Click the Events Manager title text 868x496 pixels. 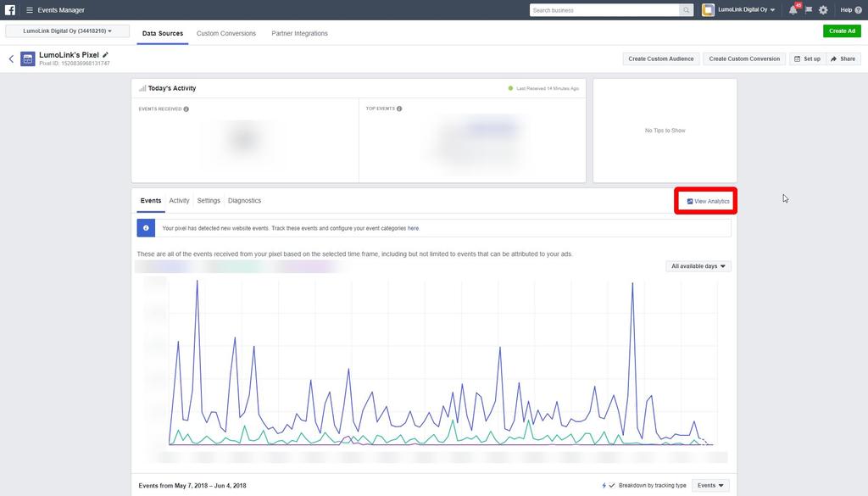click(61, 10)
